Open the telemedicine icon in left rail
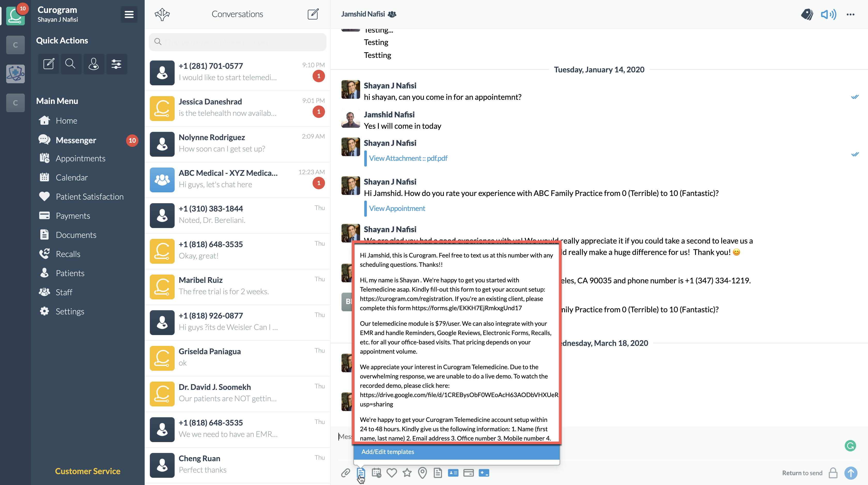The height and width of the screenshot is (485, 868). click(x=16, y=73)
